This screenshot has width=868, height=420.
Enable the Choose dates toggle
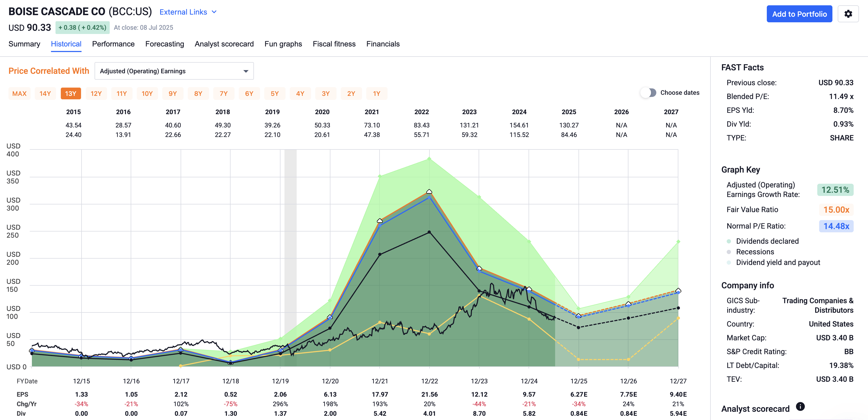(x=648, y=93)
